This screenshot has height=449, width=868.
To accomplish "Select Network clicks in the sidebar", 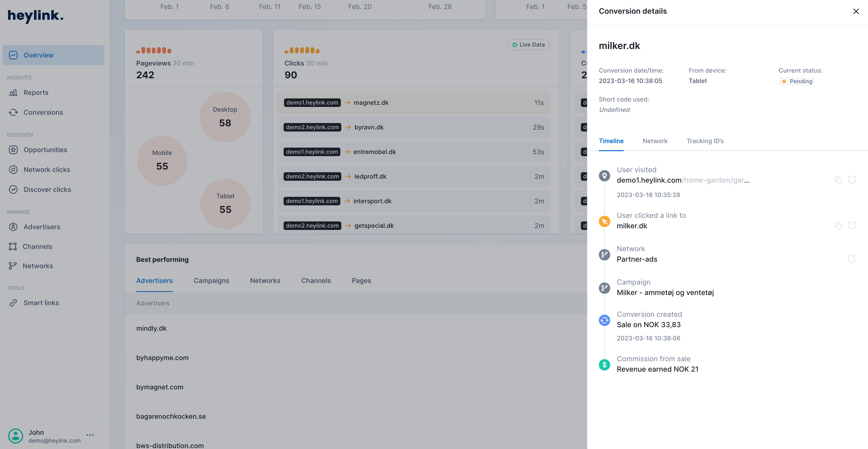I will click(x=47, y=170).
